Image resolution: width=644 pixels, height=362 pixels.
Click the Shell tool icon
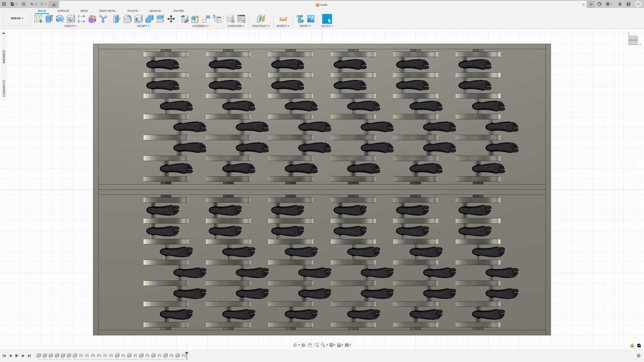click(139, 19)
